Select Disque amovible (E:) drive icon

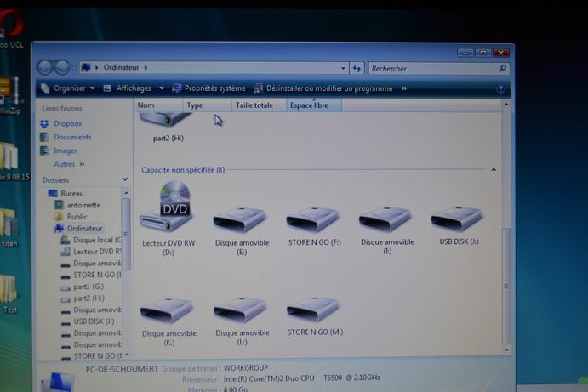(240, 219)
